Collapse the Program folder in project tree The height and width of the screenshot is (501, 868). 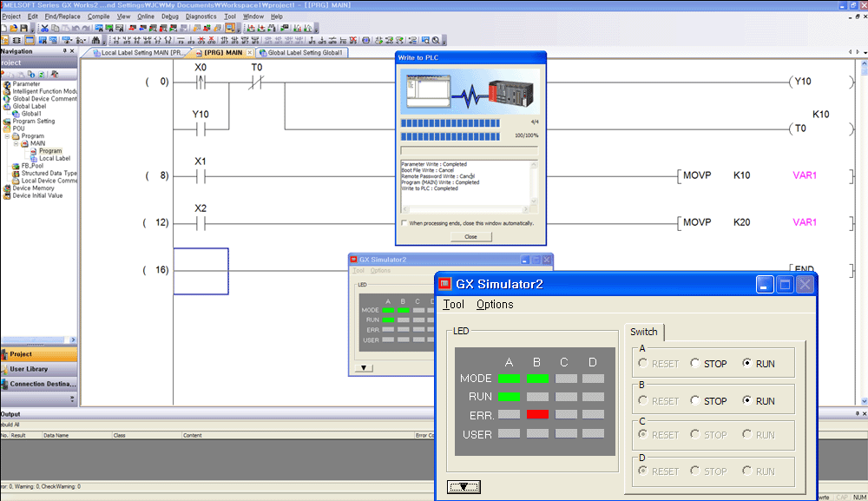pos(7,136)
